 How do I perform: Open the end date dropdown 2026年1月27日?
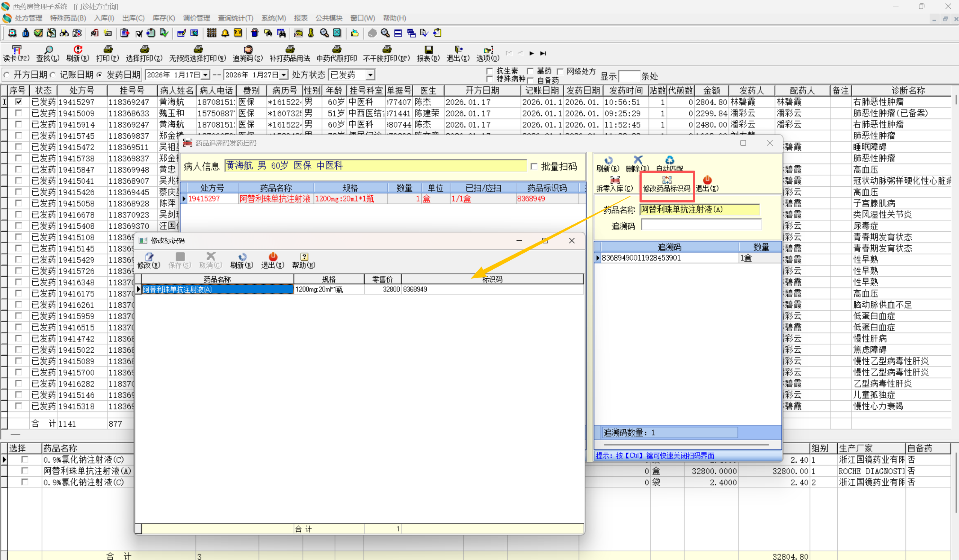[284, 75]
